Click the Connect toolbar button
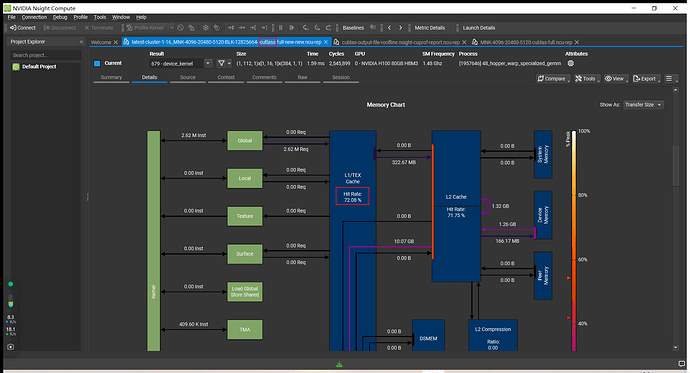Image resolution: width=690 pixels, height=373 pixels. (23, 28)
